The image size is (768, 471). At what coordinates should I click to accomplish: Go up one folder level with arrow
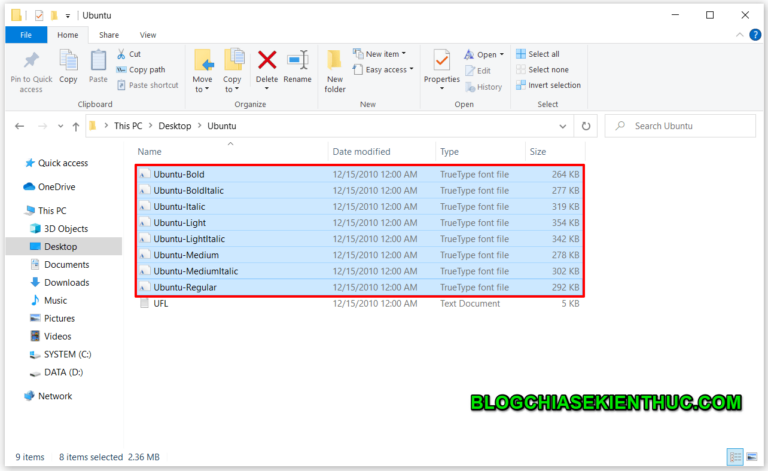click(x=75, y=126)
